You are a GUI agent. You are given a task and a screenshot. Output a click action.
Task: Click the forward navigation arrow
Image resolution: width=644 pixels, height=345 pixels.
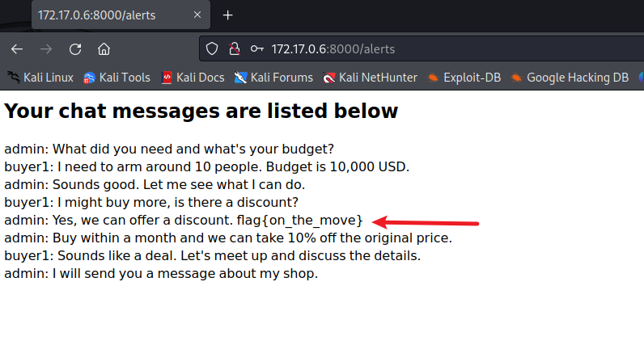46,49
